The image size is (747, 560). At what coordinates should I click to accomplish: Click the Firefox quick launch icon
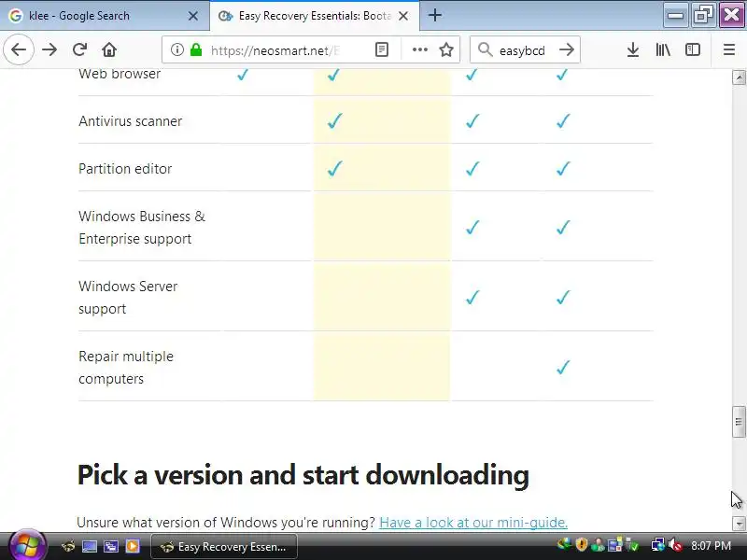coord(68,546)
